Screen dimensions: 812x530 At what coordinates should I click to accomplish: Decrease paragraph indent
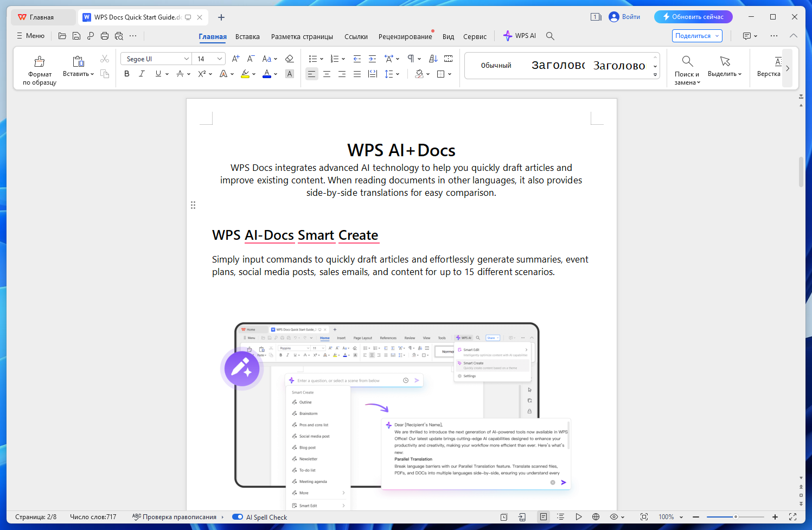click(357, 59)
